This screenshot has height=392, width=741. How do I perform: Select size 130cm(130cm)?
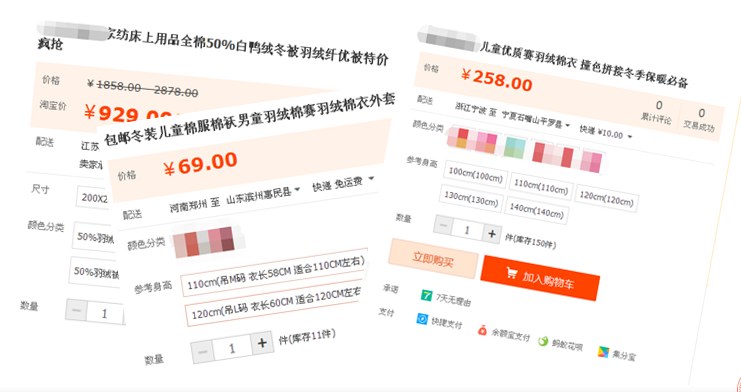[x=471, y=198]
